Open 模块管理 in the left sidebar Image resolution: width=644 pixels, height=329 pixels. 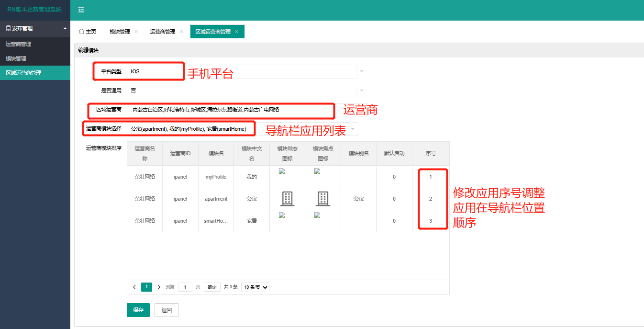tap(16, 58)
